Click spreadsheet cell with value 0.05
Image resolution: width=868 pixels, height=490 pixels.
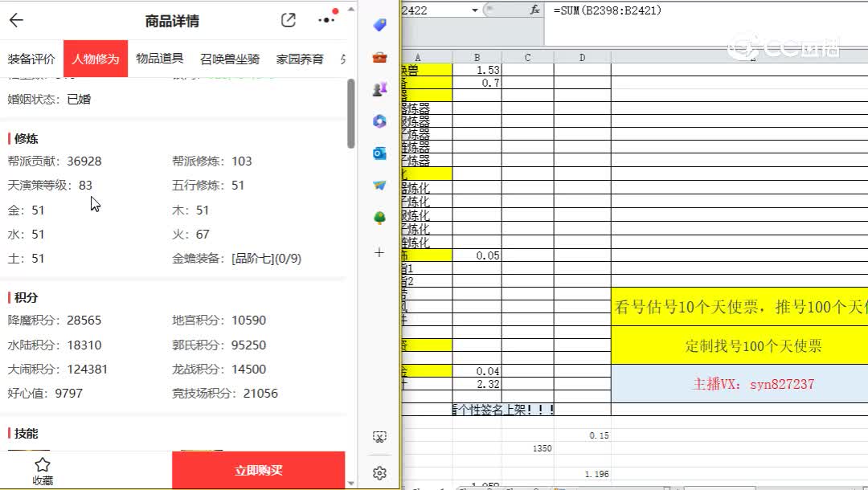[477, 255]
